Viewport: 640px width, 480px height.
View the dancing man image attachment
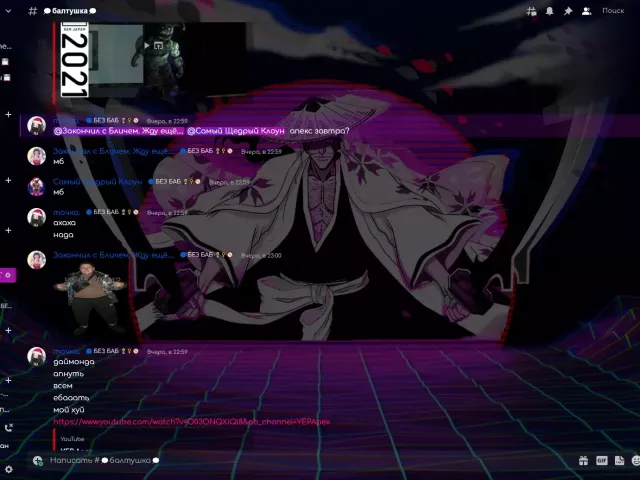90,297
